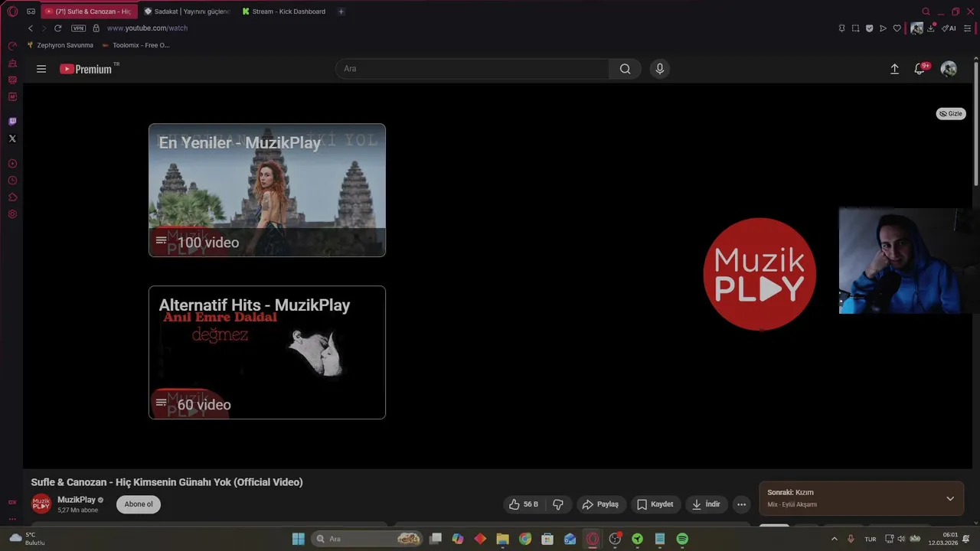Hide end screen with Gizle button
The image size is (980, 551).
click(x=951, y=113)
